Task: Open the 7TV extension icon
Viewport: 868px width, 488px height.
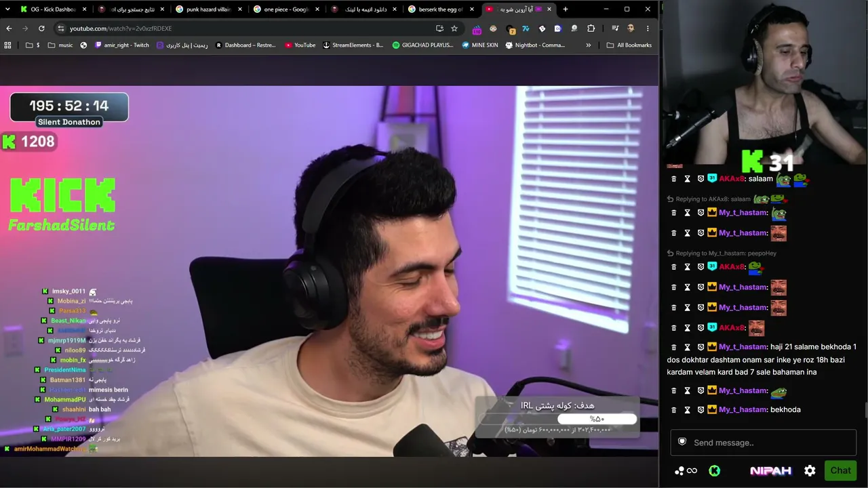Action: [526, 28]
